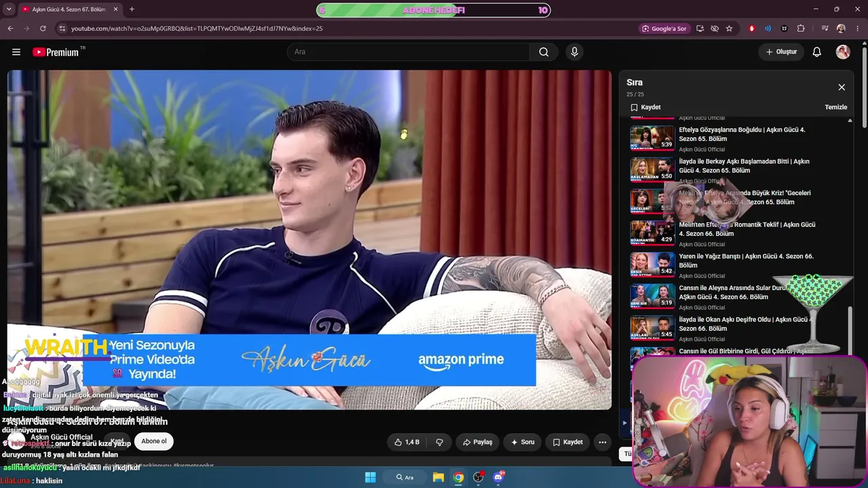Click the Yaren ile Yağız thumbnail with 5:42 duration

652,265
